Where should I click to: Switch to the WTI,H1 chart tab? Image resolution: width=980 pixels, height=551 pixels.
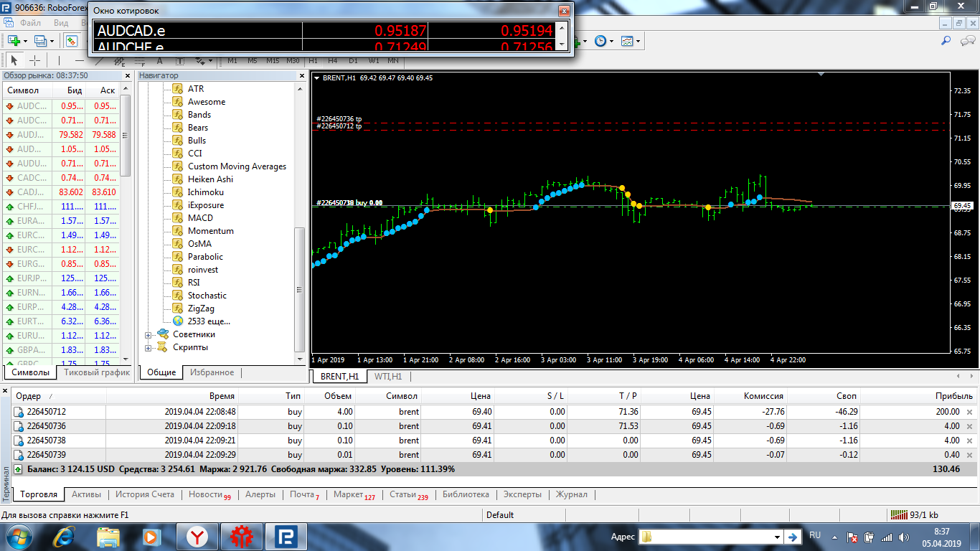click(388, 377)
